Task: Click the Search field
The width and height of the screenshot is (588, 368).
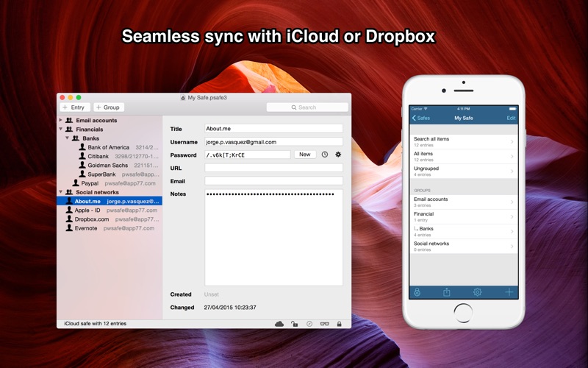Action: [307, 107]
